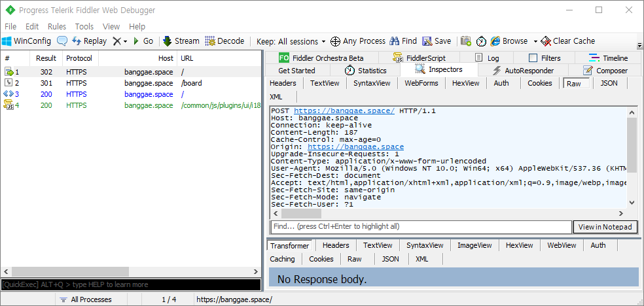
Task: Open the Edit menu
Action: [x=32, y=27]
